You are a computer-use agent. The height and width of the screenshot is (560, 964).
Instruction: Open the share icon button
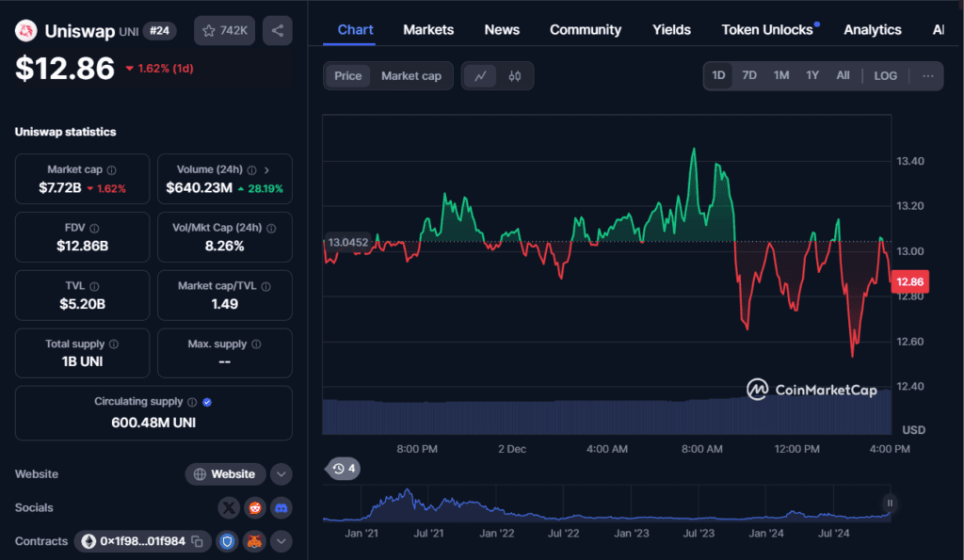tap(278, 31)
